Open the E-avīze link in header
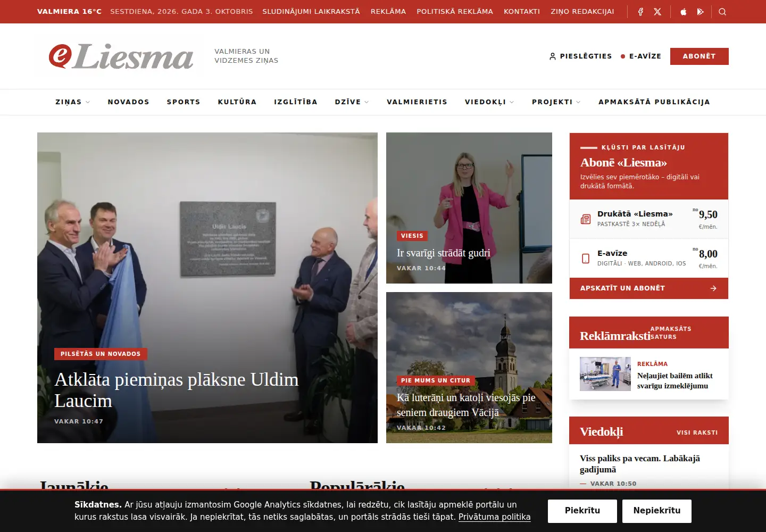 641,56
